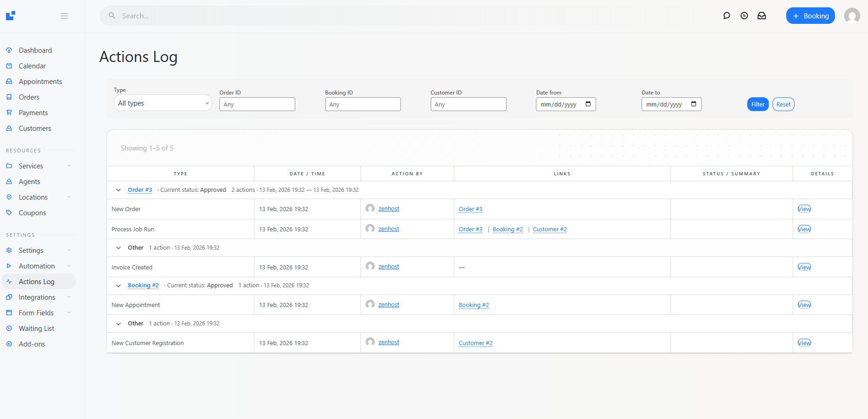Open Waiting List in the sidebar
The image size is (868, 419).
click(x=36, y=329)
